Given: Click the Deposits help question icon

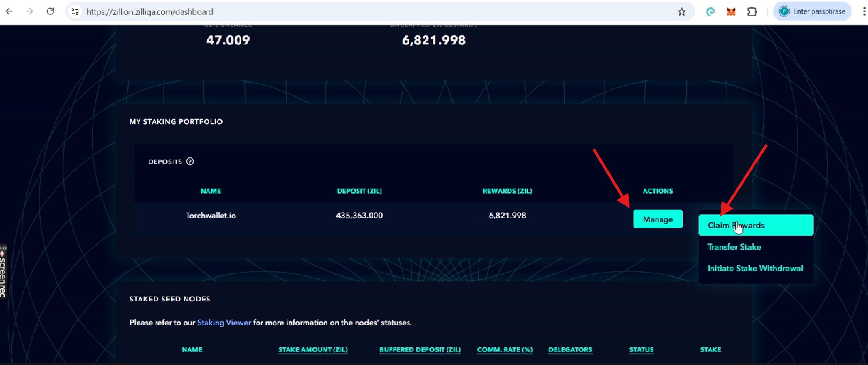Looking at the screenshot, I should [x=190, y=161].
